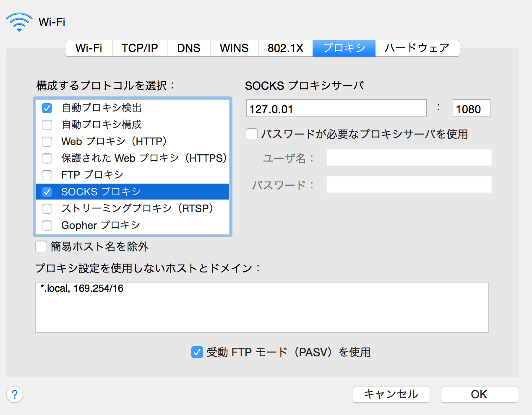The width and height of the screenshot is (532, 415).
Task: Check 簡易ホスト名を除外
Action: (x=41, y=247)
